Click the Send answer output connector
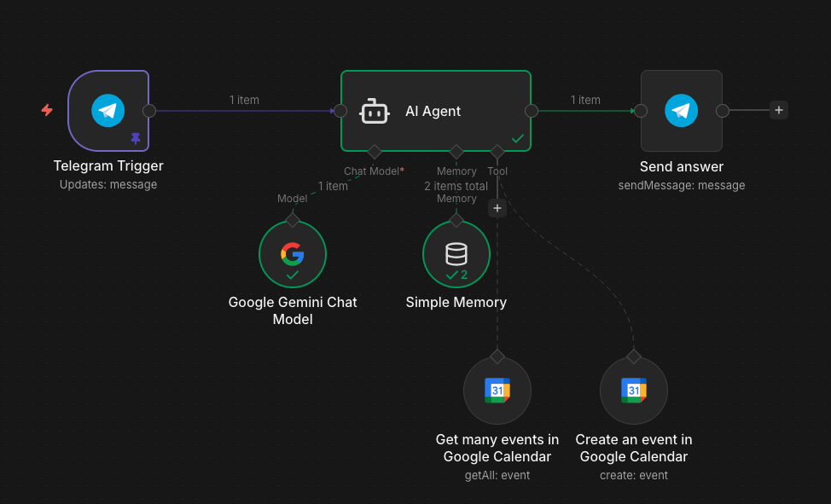 click(723, 111)
